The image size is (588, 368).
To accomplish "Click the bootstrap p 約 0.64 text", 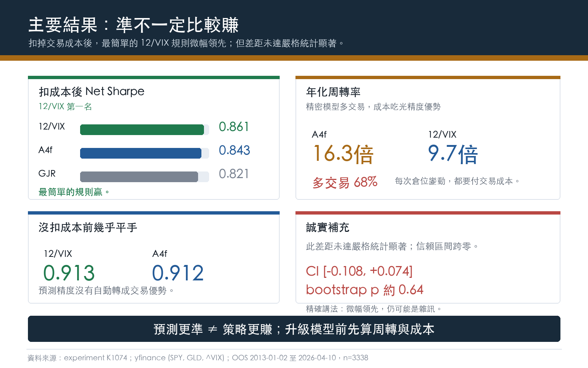I will pos(365,290).
